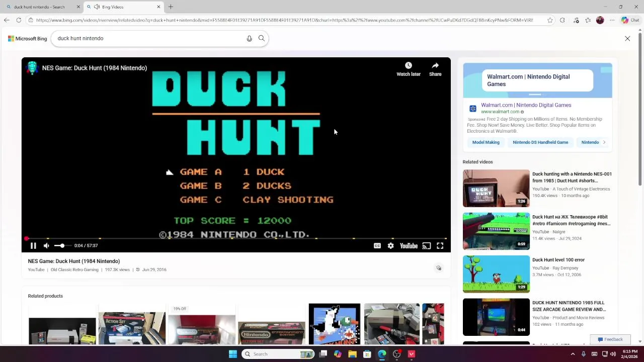This screenshot has width=644, height=362.
Task: Close the video viewer with the X
Action: [x=627, y=39]
